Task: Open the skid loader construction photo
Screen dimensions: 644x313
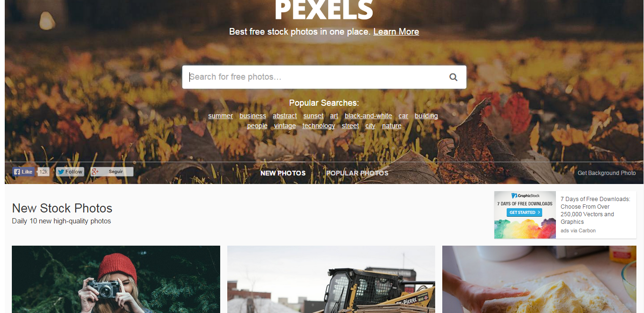Action: [x=331, y=279]
